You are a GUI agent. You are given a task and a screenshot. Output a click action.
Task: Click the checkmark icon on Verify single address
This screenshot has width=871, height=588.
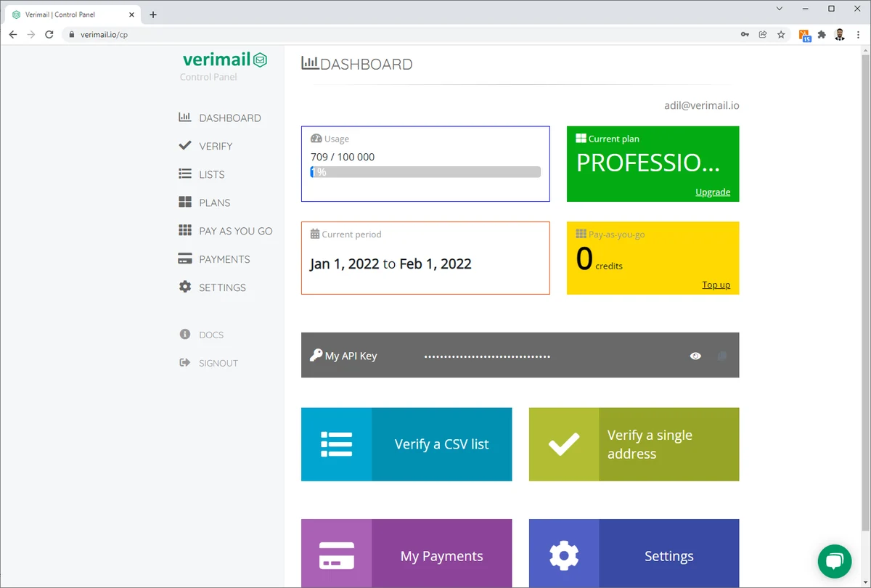tap(564, 444)
